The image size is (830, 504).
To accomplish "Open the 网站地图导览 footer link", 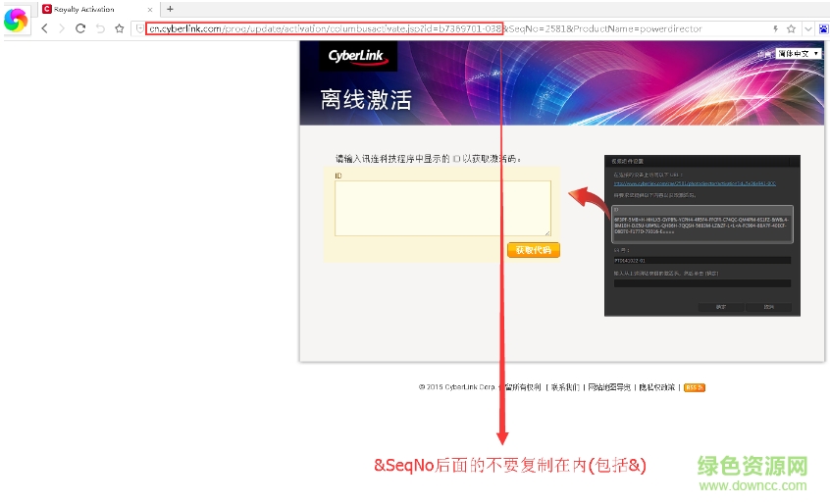I will [608, 387].
